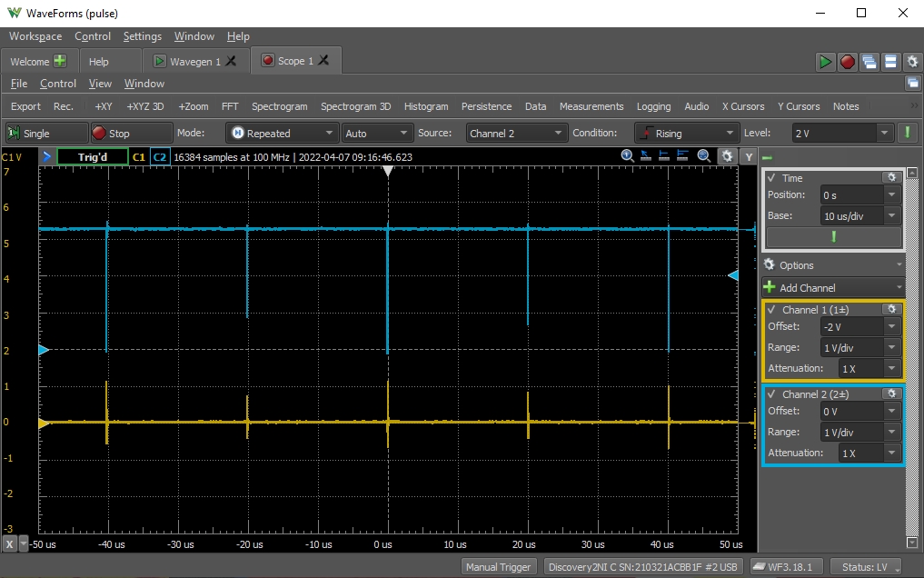Open the View menu of the Scope
Viewport: 924px width, 578px height.
[x=100, y=83]
